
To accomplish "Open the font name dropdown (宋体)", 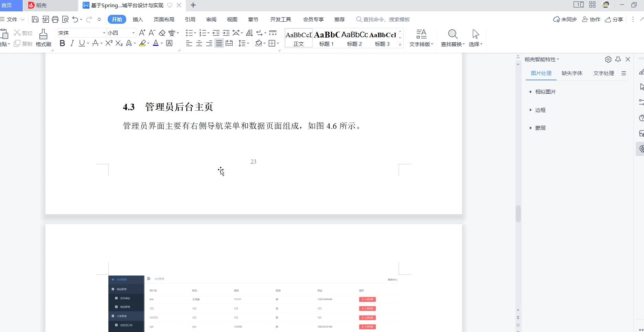I will click(x=104, y=33).
